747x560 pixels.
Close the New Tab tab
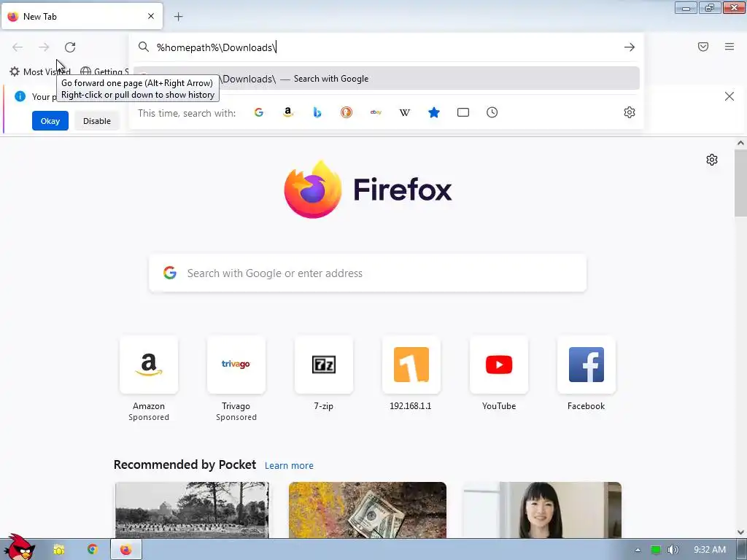pyautogui.click(x=151, y=16)
